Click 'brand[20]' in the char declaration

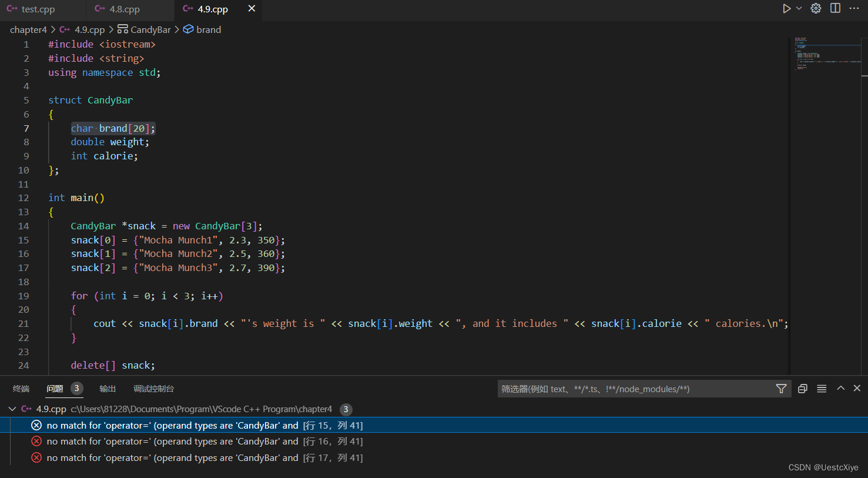(125, 128)
